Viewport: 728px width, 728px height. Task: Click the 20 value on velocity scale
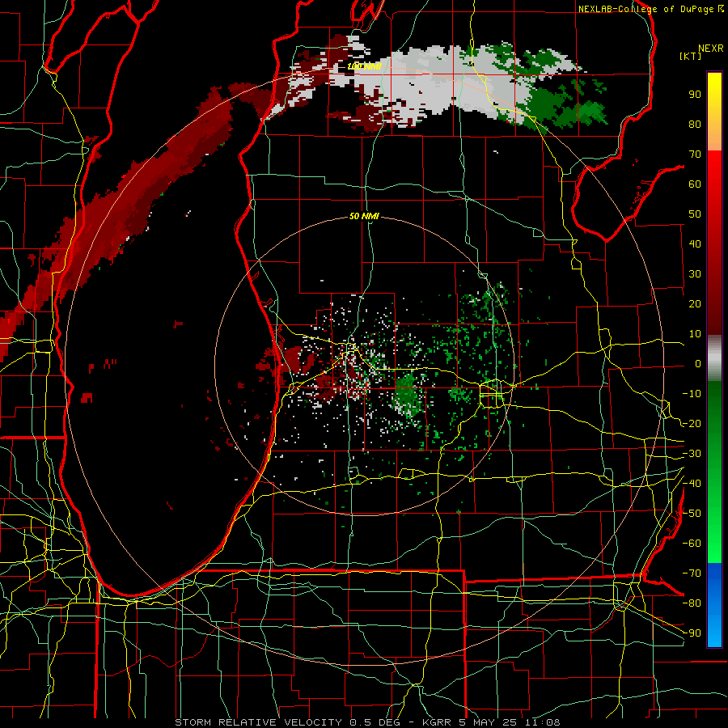[695, 304]
